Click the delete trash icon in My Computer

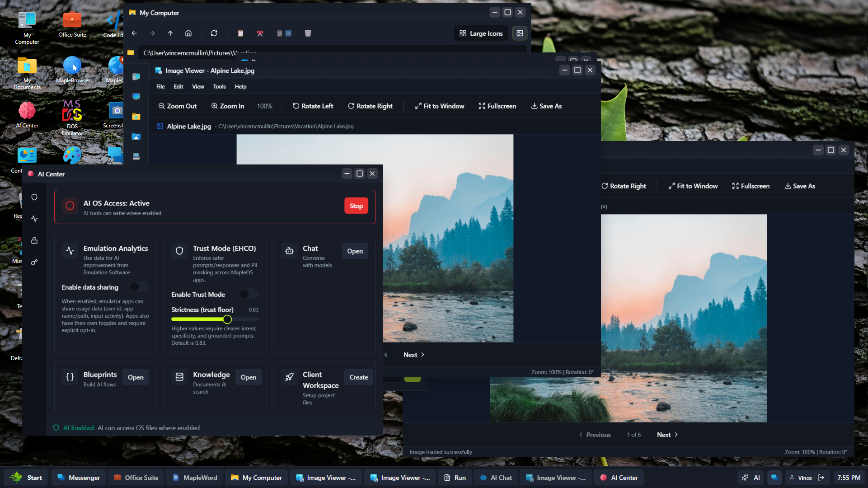pos(308,33)
